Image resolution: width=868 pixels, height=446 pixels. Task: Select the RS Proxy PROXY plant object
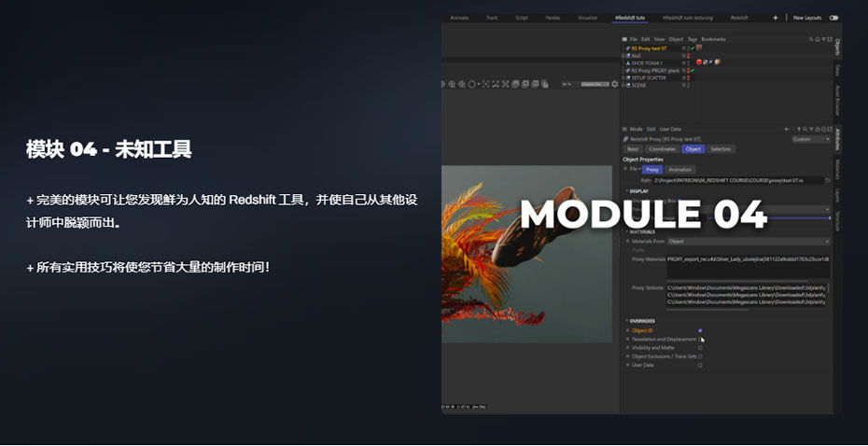pos(655,71)
